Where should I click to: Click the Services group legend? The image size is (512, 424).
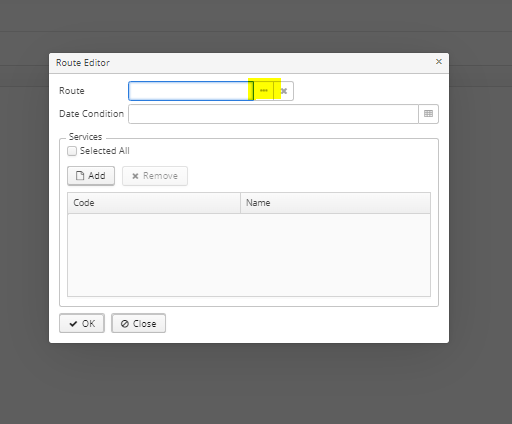[x=85, y=137]
